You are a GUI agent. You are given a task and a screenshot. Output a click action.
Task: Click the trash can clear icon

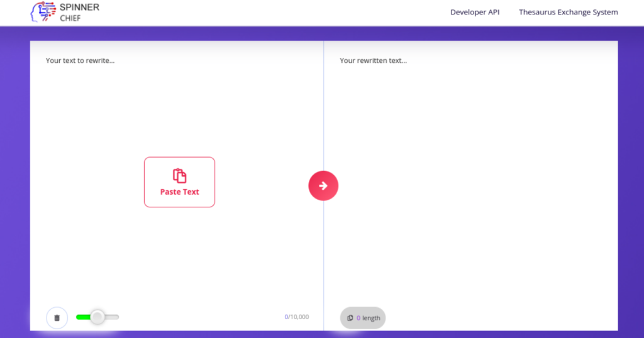point(57,318)
